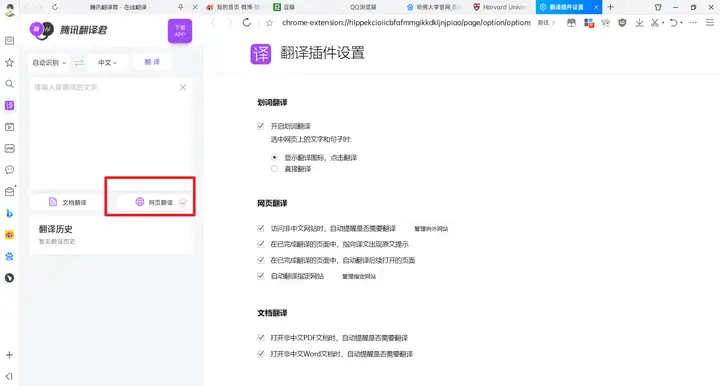The width and height of the screenshot is (720, 386).
Task: Open the three-dot more tools menu
Action: click(x=693, y=22)
